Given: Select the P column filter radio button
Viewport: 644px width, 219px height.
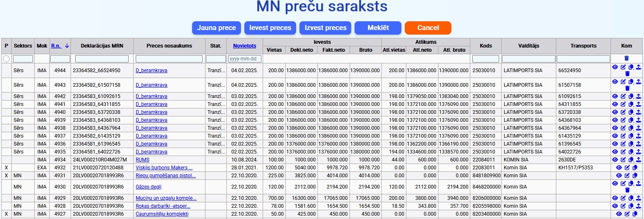Looking at the screenshot, I should [x=6, y=59].
